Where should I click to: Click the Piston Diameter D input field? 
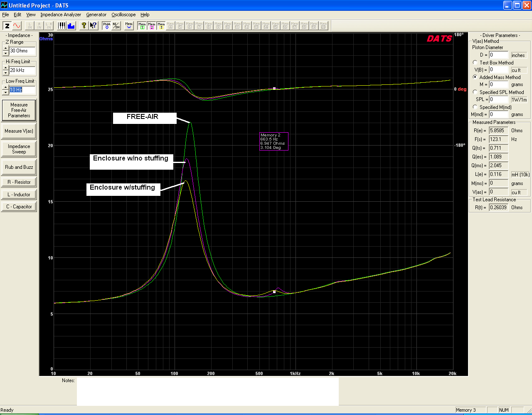[498, 55]
